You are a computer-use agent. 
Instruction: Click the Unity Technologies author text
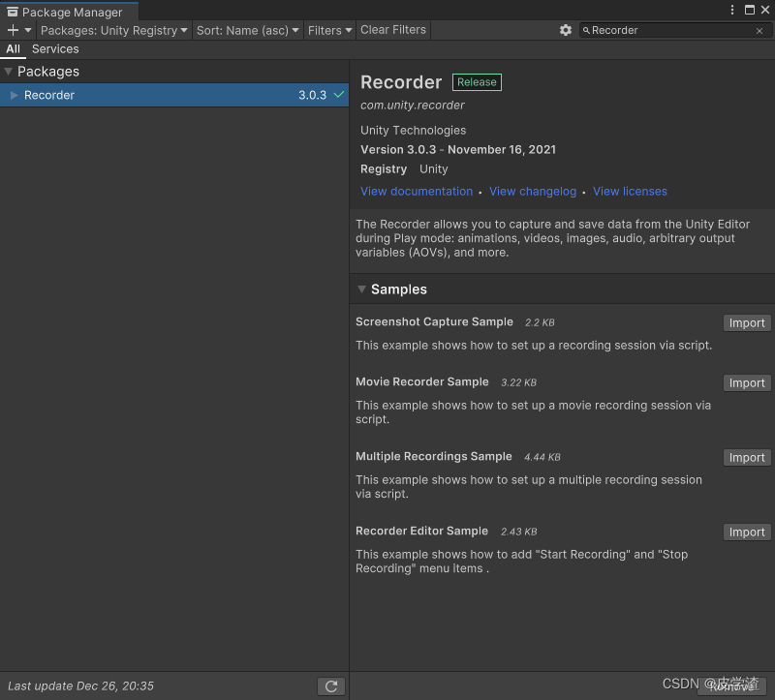pos(413,131)
